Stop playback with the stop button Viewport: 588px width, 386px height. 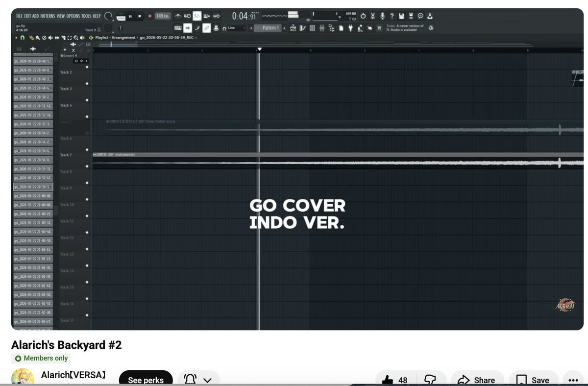pyautogui.click(x=140, y=16)
